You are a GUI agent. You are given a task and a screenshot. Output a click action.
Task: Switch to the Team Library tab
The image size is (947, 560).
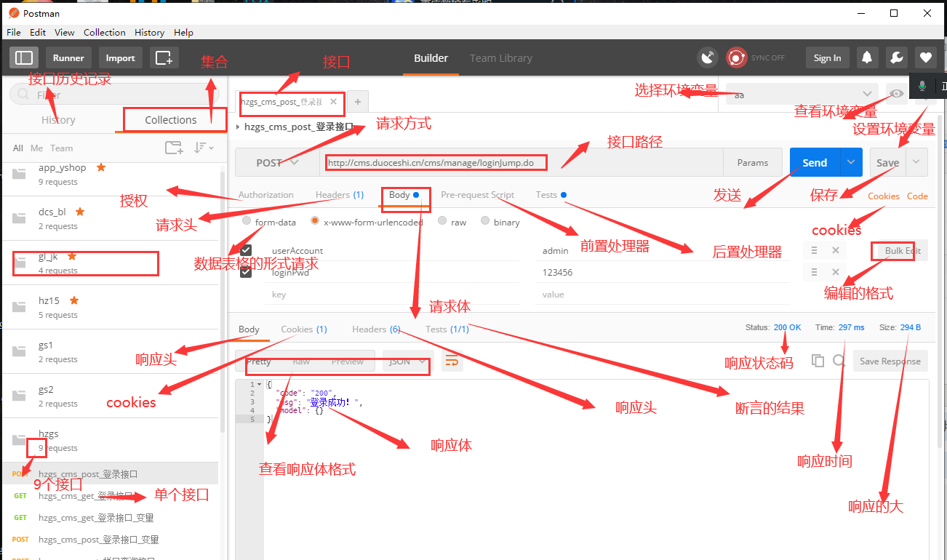(x=501, y=58)
